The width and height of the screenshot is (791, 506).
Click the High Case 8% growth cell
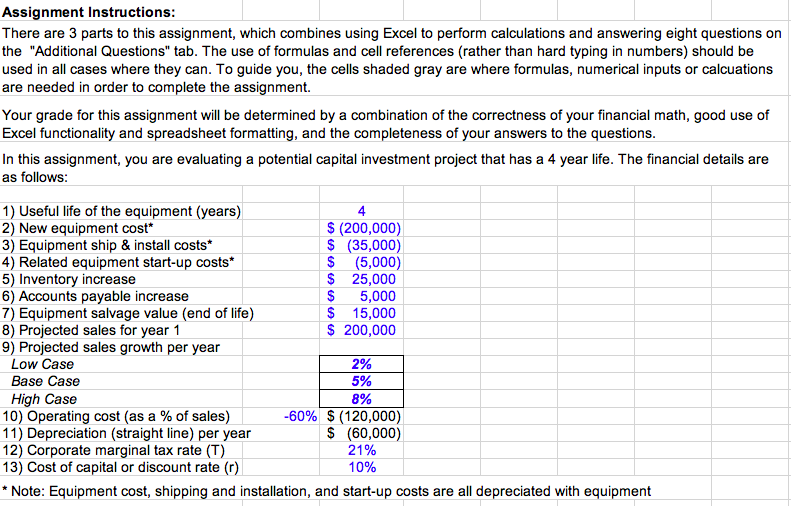pyautogui.click(x=361, y=399)
